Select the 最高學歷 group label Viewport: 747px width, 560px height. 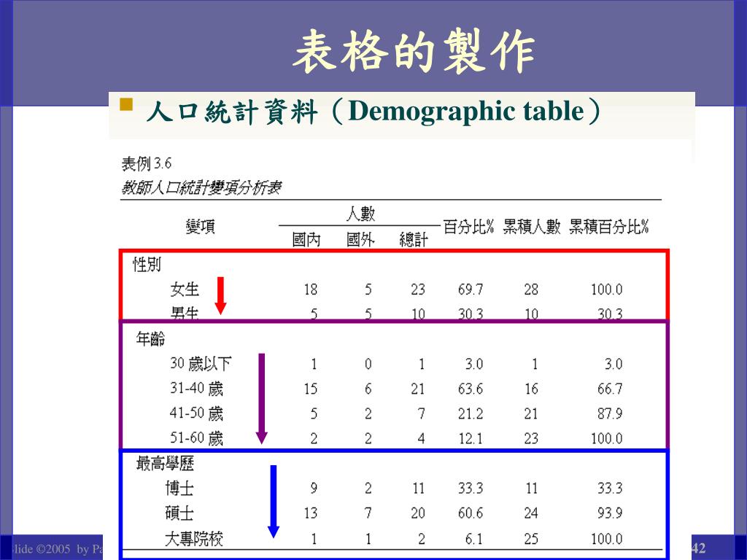point(165,463)
